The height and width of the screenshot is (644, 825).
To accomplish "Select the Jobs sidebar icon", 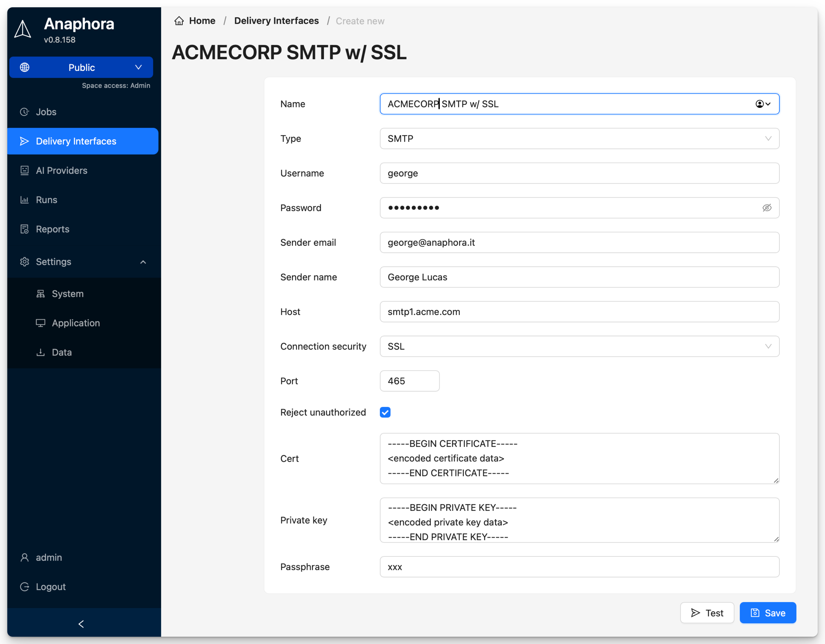I will 24,111.
